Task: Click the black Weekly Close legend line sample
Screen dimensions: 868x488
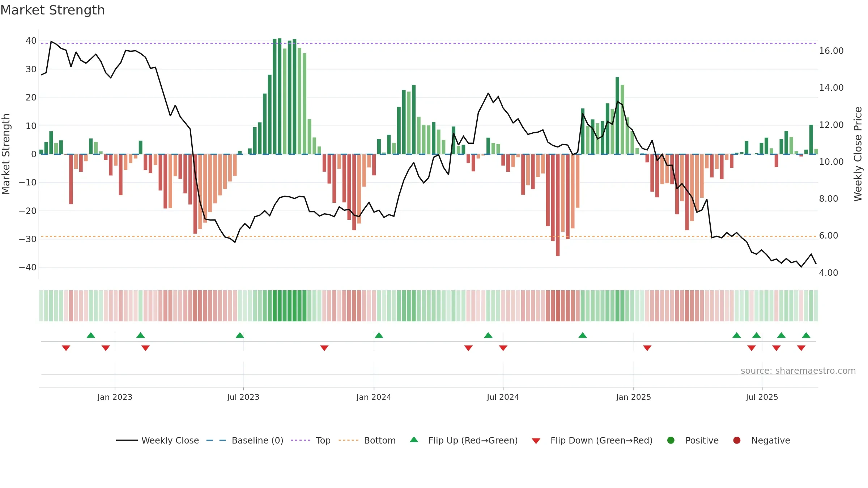Action: click(127, 440)
